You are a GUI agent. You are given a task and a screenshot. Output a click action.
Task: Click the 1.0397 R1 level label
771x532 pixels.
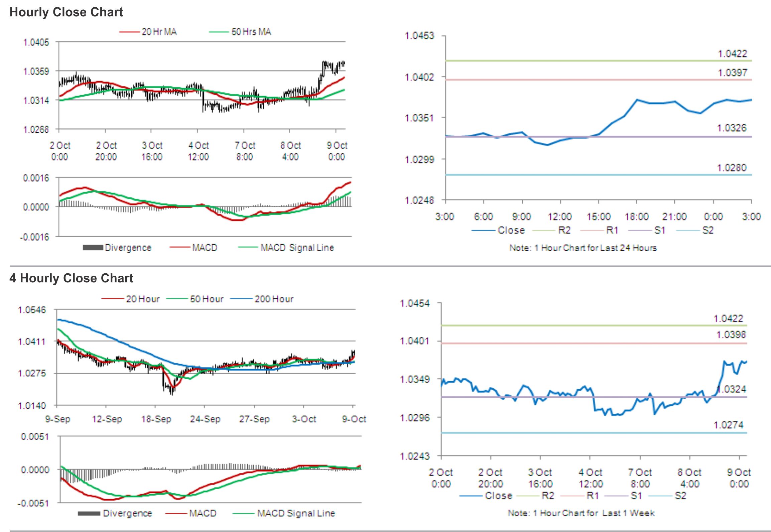[x=732, y=73]
